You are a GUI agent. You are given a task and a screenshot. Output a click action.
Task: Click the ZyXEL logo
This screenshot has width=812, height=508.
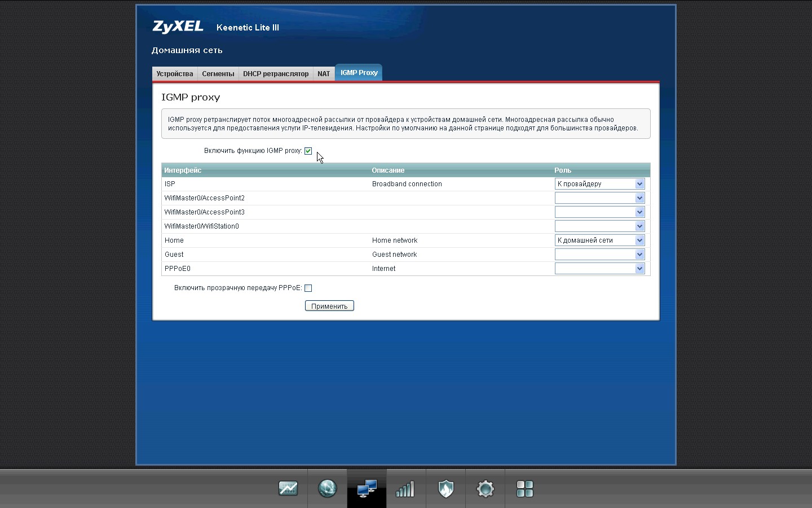click(178, 27)
